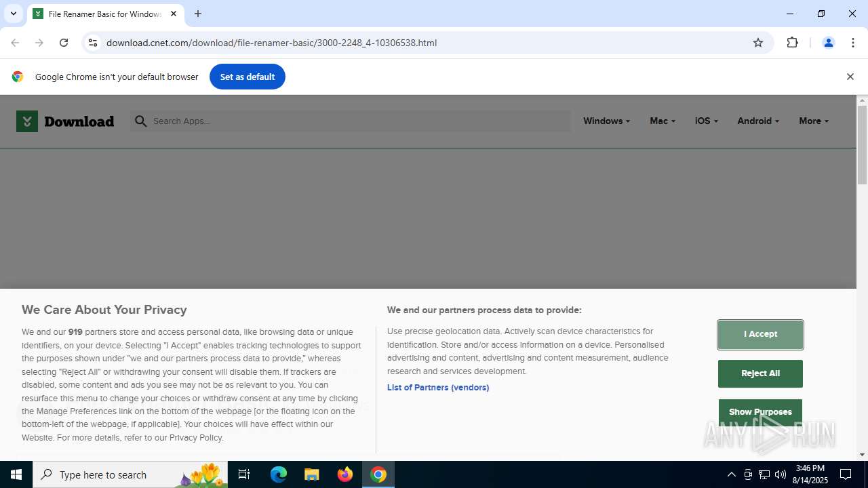Expand the Mac menu
868x488 pixels.
[x=662, y=121]
